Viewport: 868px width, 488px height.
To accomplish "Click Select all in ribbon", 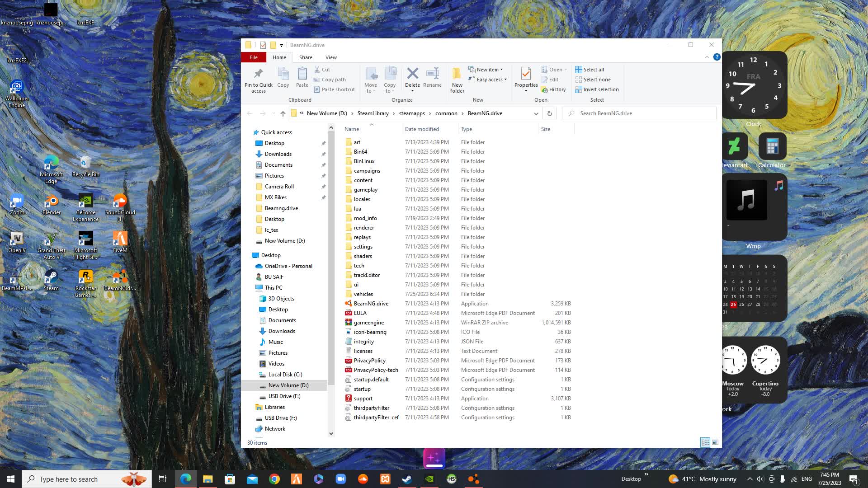I will tap(590, 70).
